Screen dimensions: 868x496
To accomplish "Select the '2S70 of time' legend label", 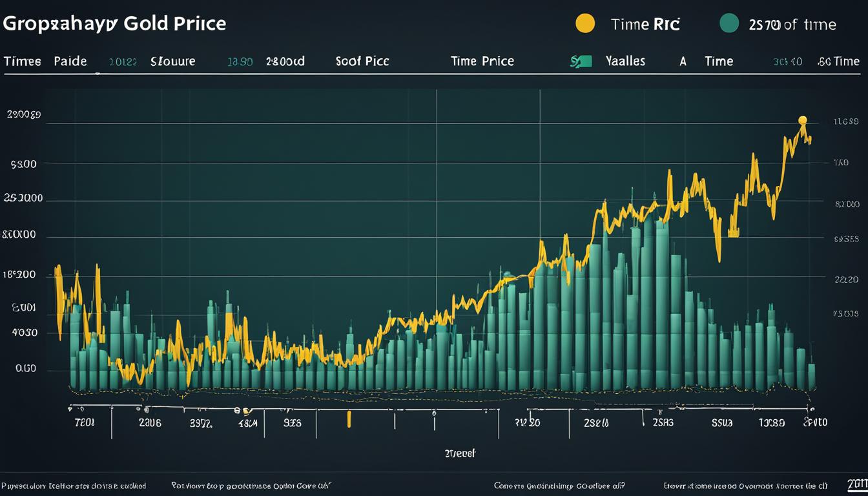I will [792, 25].
